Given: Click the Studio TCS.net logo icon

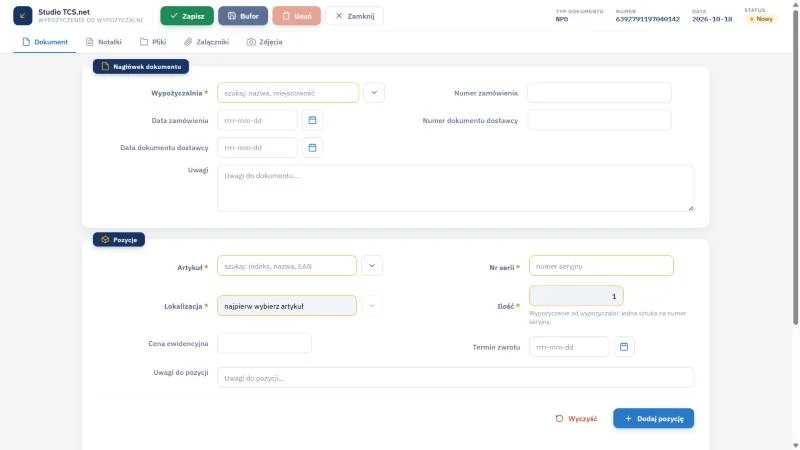Looking at the screenshot, I should coord(22,16).
